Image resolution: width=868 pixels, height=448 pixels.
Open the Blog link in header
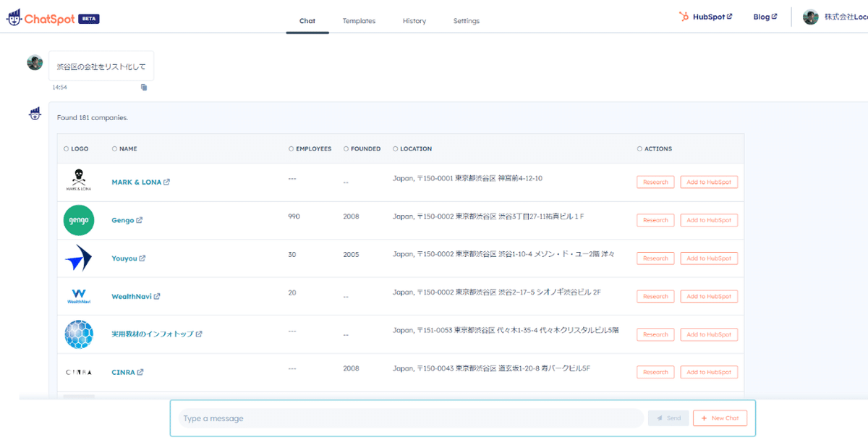tap(765, 17)
